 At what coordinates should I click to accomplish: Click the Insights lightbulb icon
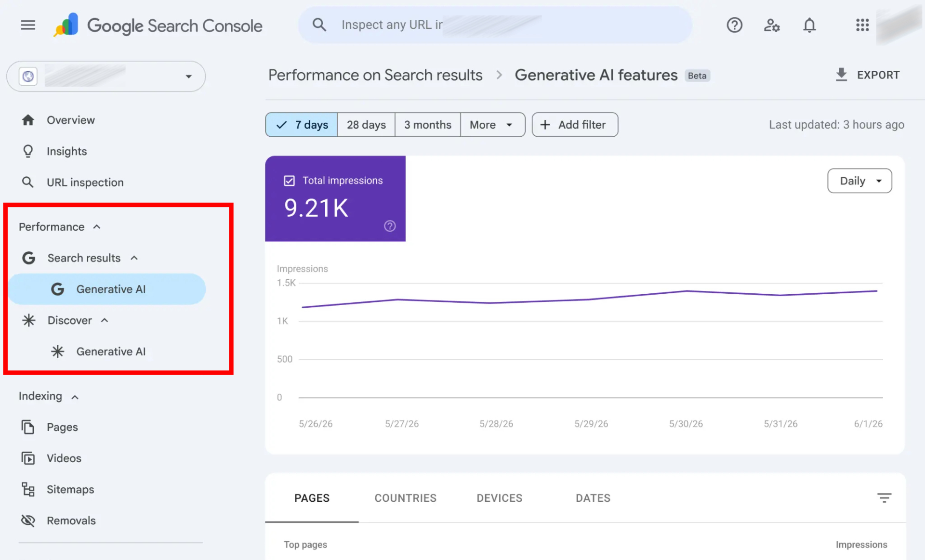coord(28,151)
